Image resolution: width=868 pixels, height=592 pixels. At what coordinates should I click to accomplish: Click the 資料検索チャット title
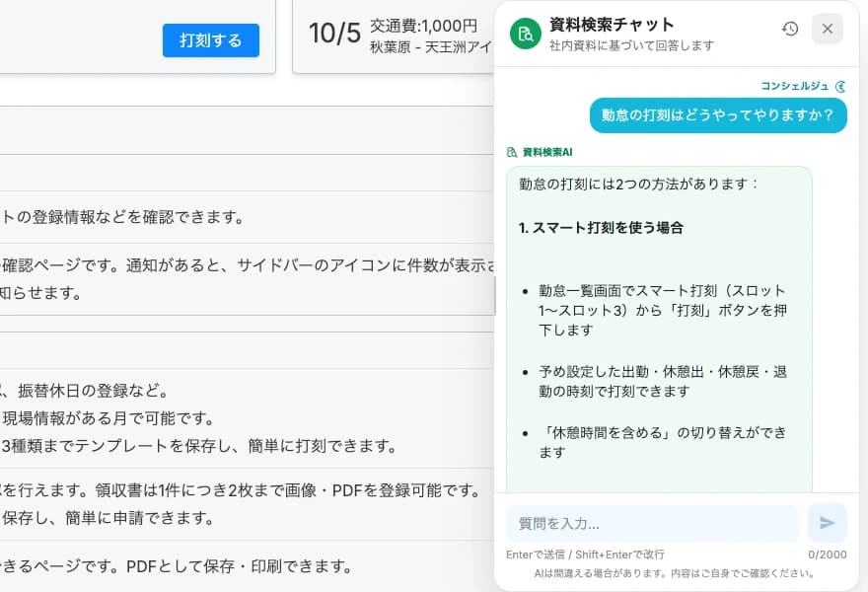coord(612,25)
